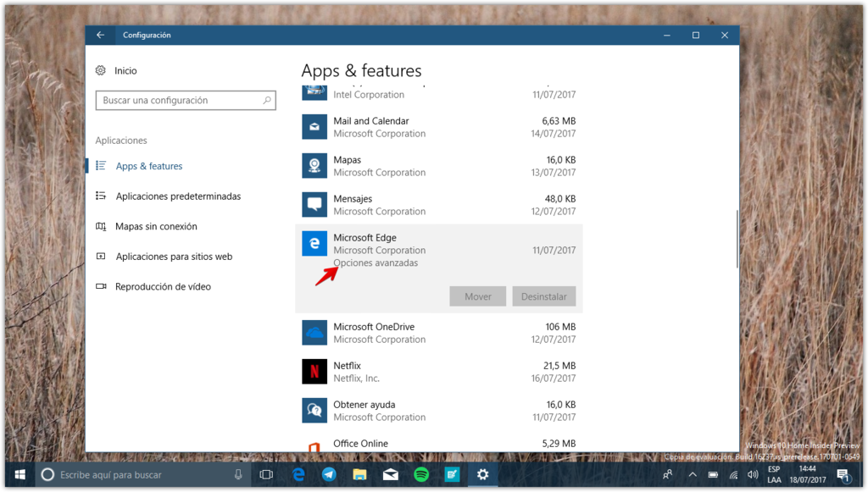Click the Obtener ayuda app icon
The width and height of the screenshot is (868, 492).
[x=314, y=411]
